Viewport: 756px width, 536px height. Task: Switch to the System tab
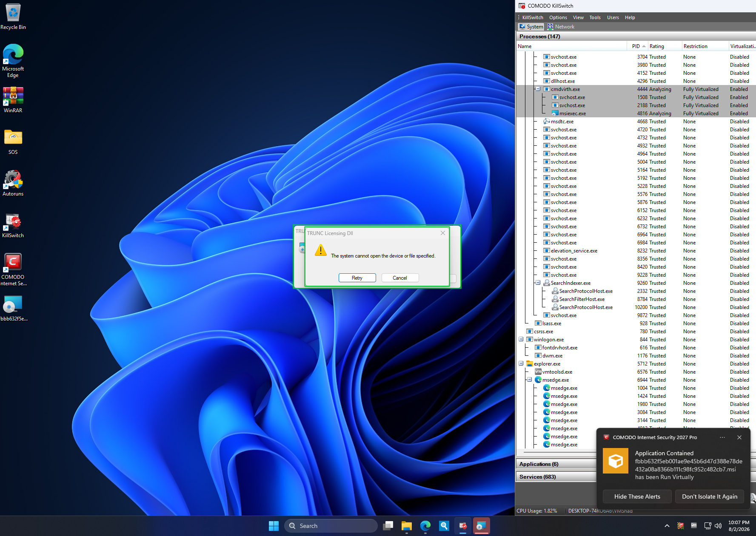tap(531, 27)
